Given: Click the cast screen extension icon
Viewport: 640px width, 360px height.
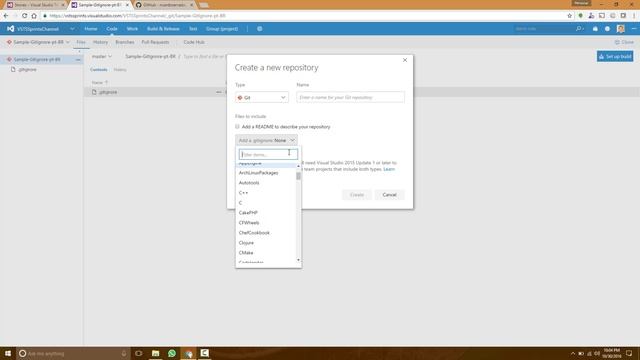Looking at the screenshot, I should click(602, 16).
